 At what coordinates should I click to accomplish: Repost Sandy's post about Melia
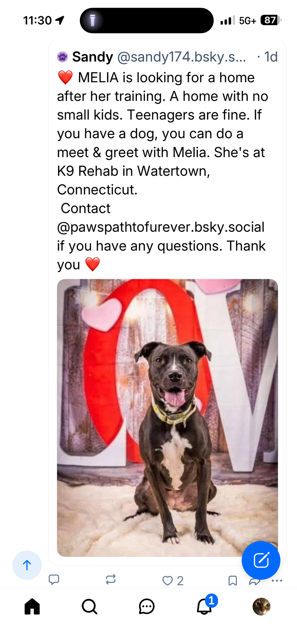coord(110,580)
